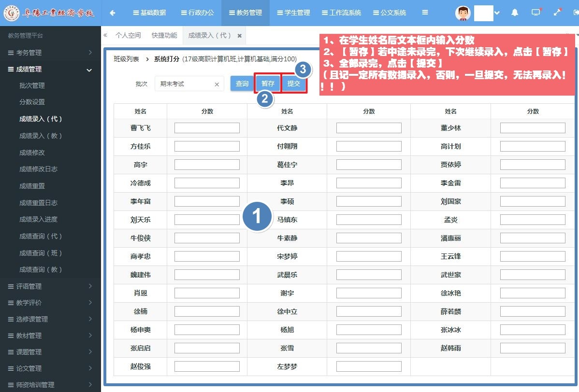This screenshot has width=579, height=392.
Task: Click the score field for 曹飞飞
Action: 207,128
